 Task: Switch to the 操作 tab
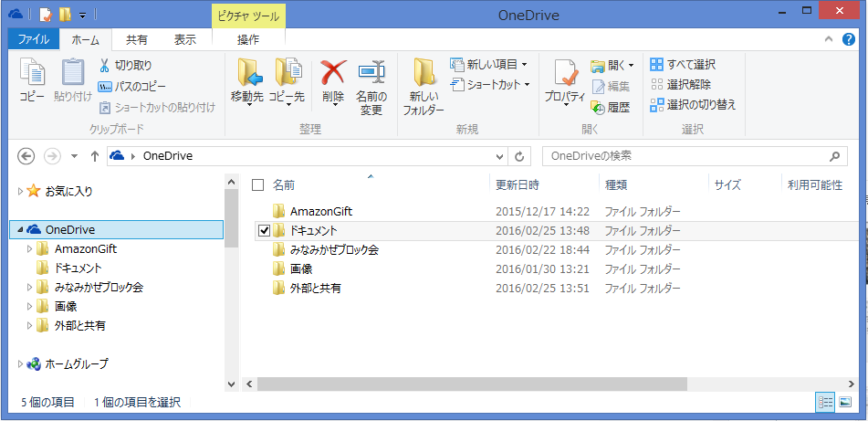248,39
